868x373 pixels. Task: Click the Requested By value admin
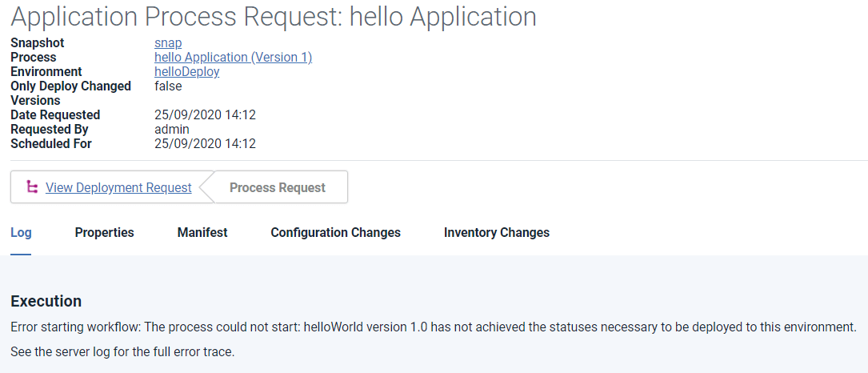tap(171, 130)
